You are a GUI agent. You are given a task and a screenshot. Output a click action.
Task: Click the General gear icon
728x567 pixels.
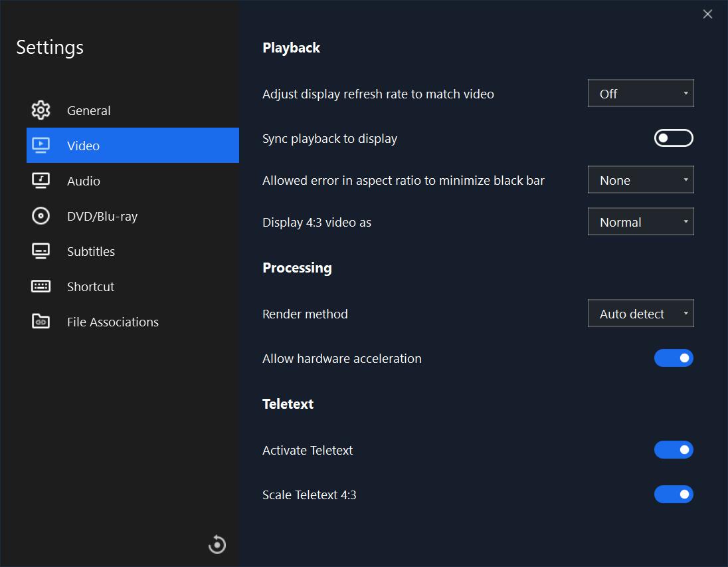41,110
